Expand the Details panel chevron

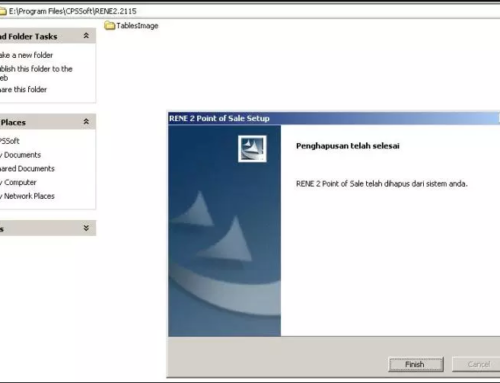pyautogui.click(x=86, y=228)
